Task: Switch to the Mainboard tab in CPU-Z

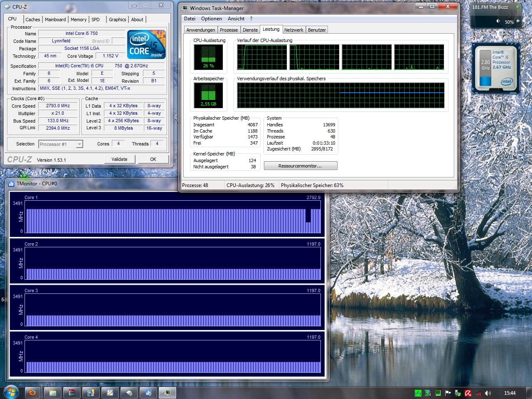Action: point(55,20)
